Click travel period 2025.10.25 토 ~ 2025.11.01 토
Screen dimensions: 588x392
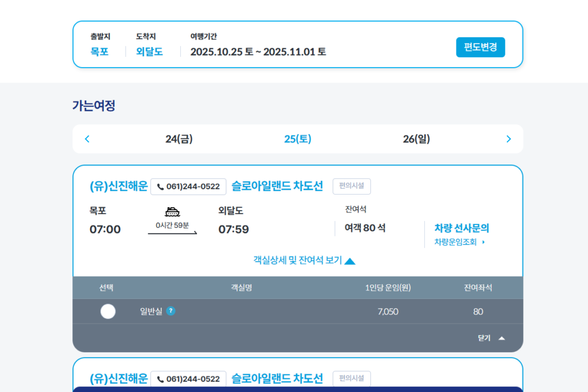tap(258, 52)
